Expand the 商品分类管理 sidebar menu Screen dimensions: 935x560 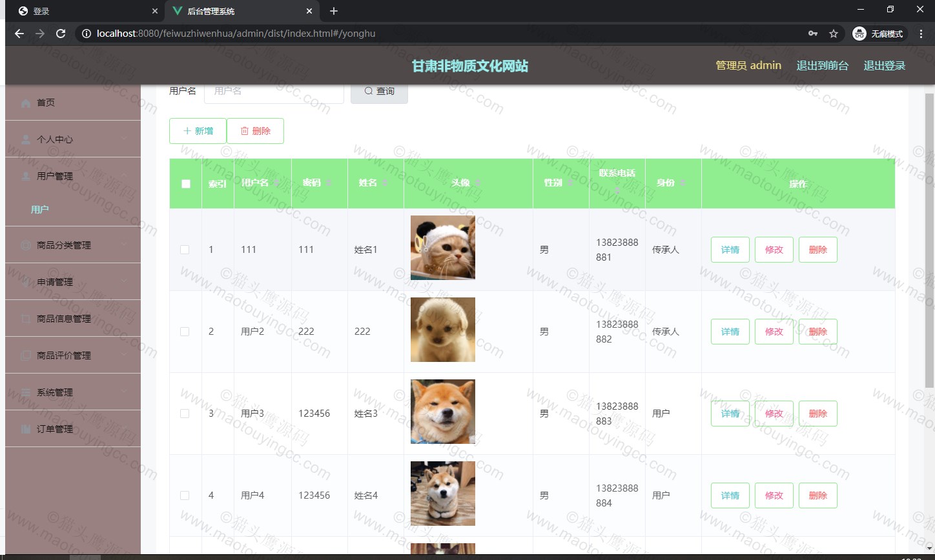pyautogui.click(x=73, y=245)
